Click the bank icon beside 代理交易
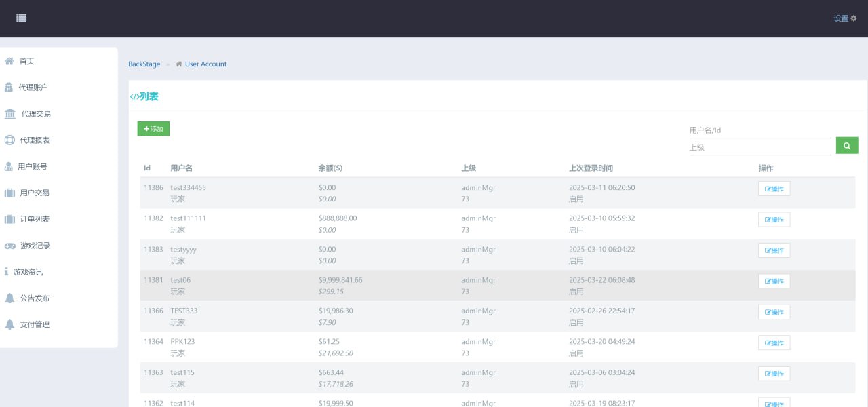The width and height of the screenshot is (868, 407). coord(10,113)
